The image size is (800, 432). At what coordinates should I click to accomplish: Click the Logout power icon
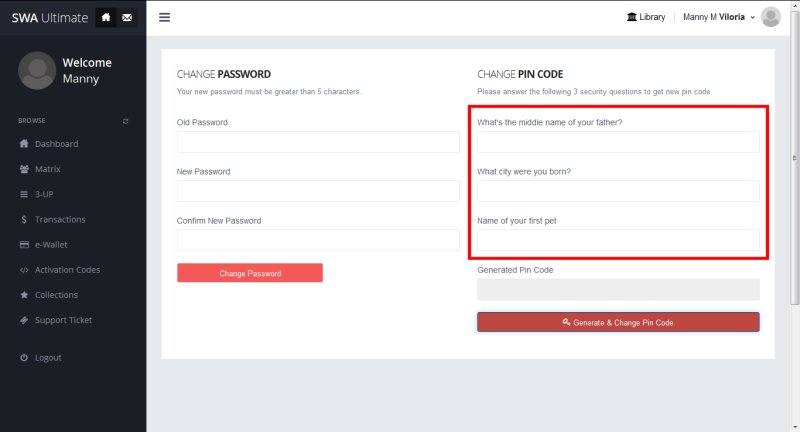point(24,358)
